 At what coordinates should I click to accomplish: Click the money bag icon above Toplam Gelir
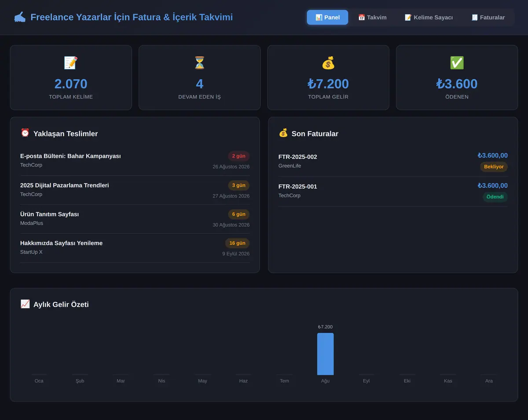point(328,63)
